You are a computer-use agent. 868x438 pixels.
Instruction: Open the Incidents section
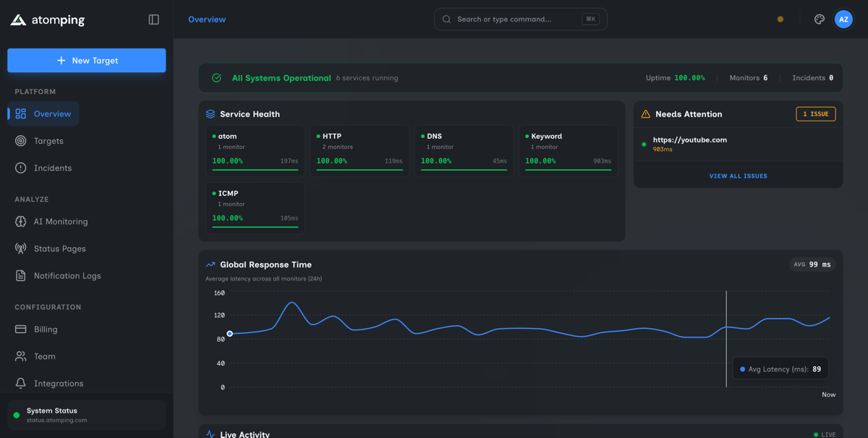point(52,168)
